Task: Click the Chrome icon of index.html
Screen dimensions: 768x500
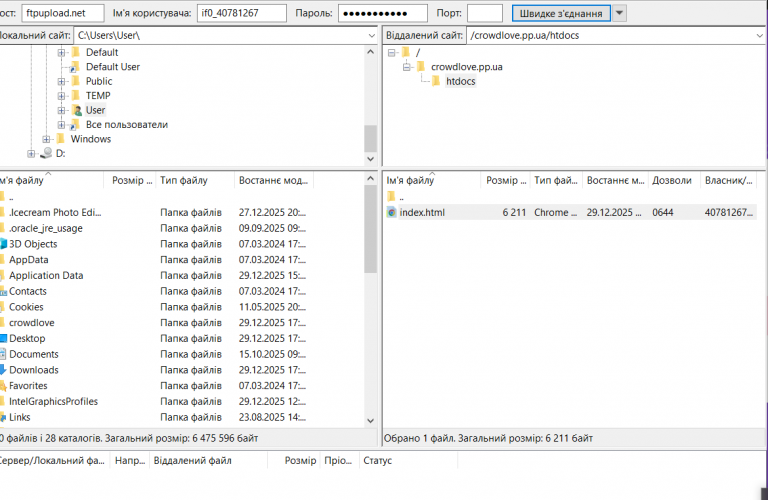Action: [x=391, y=213]
